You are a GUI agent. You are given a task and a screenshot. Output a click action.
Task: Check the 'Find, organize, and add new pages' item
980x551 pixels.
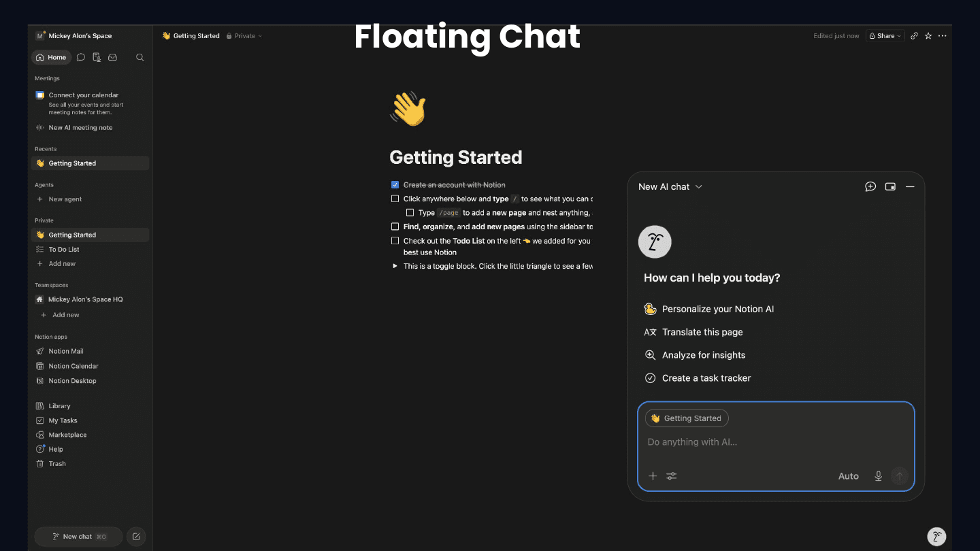tap(395, 227)
